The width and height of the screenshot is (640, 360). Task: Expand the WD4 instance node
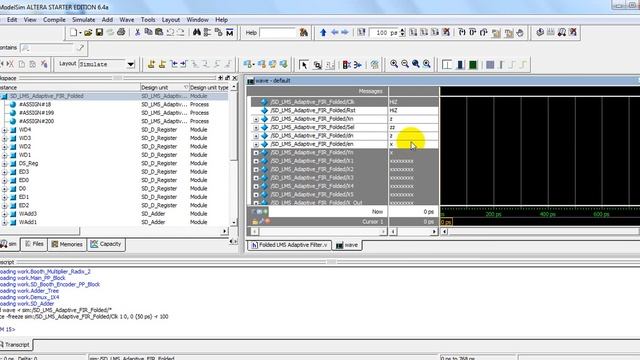4,130
